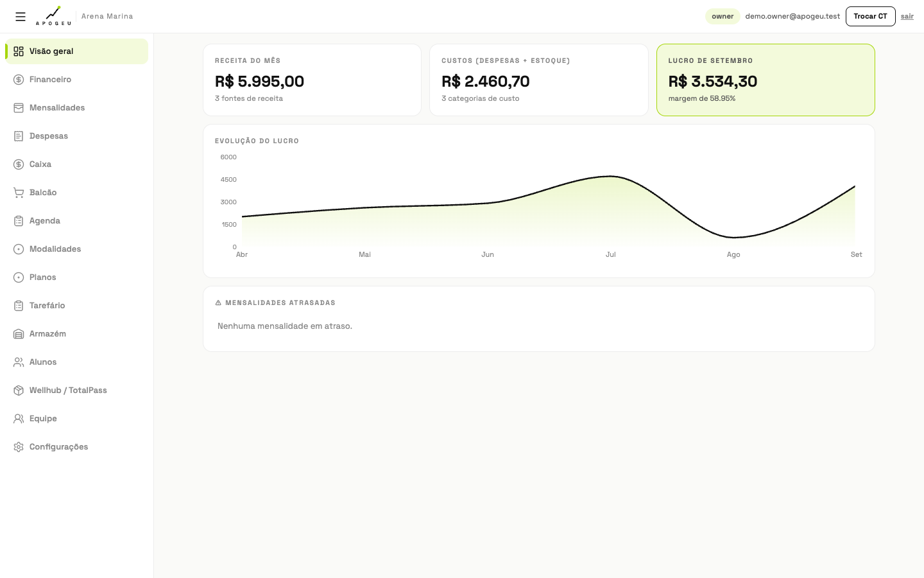Select Modalidades in the sidebar
The width and height of the screenshot is (924, 578).
pos(77,249)
